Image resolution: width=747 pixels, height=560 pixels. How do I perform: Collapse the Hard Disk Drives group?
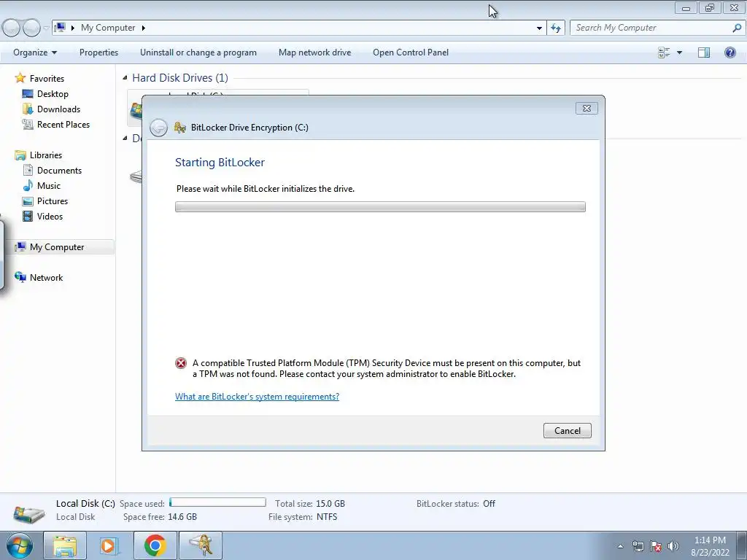click(125, 77)
